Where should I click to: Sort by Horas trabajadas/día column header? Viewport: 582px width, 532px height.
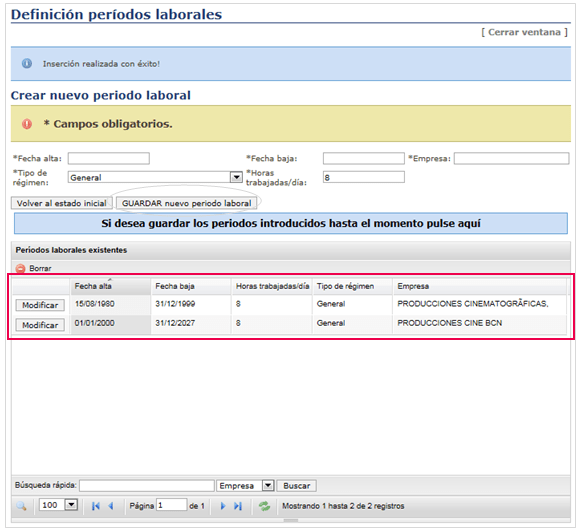click(272, 286)
